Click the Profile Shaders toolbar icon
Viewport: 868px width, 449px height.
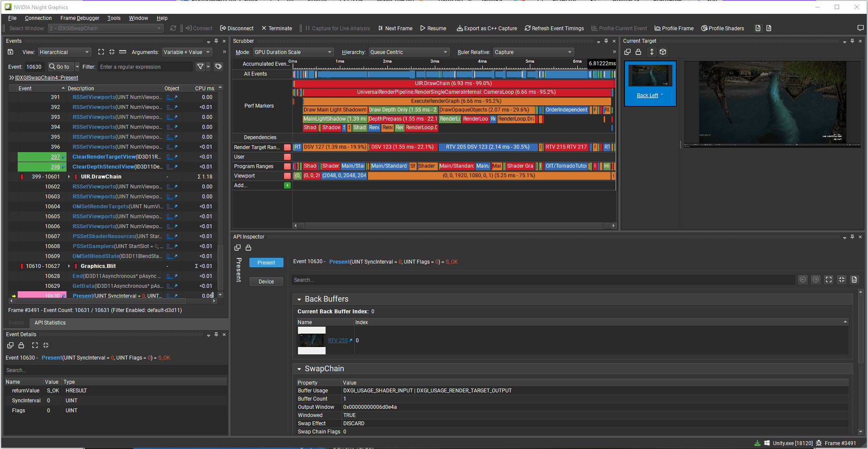pyautogui.click(x=704, y=29)
